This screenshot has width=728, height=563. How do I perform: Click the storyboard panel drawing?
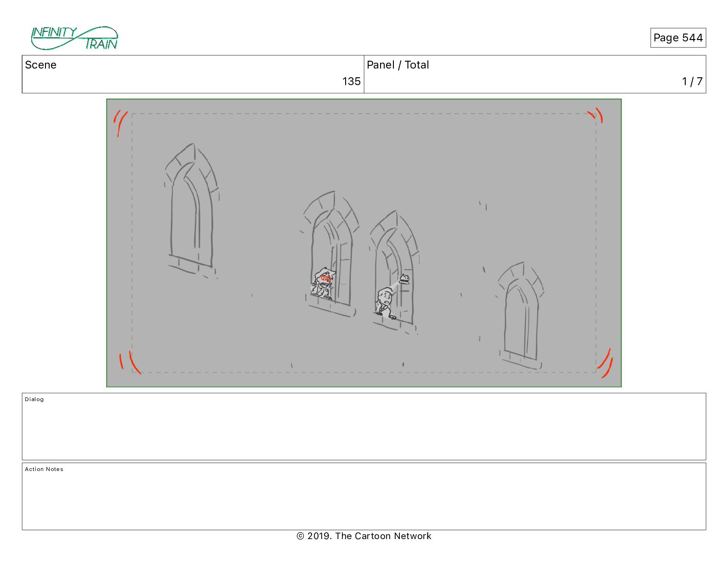pyautogui.click(x=364, y=243)
